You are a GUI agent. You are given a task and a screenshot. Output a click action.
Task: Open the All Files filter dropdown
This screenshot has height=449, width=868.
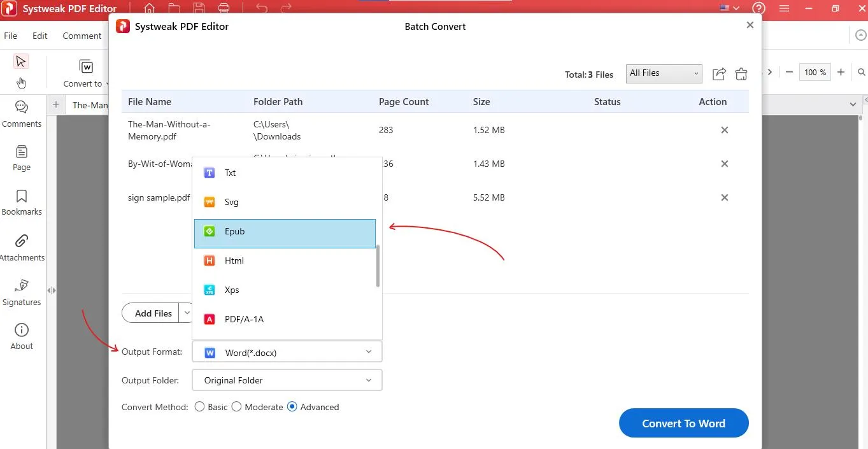664,73
